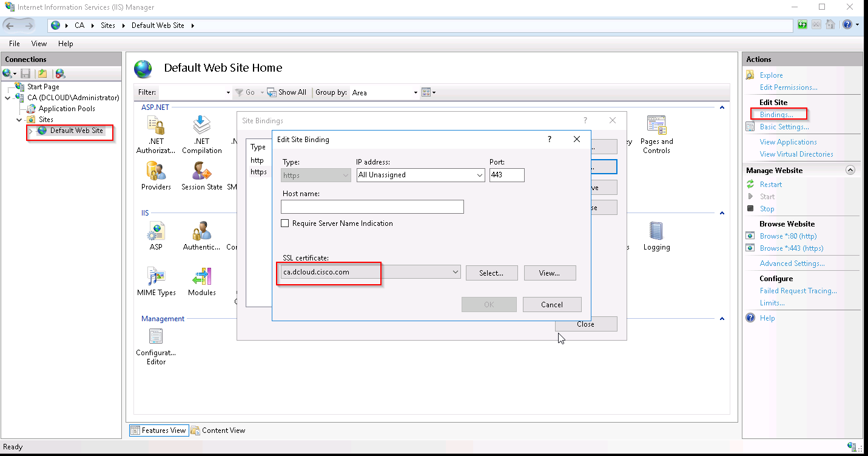Collapse the CA server tree node
Image resolution: width=868 pixels, height=456 pixels.
8,97
